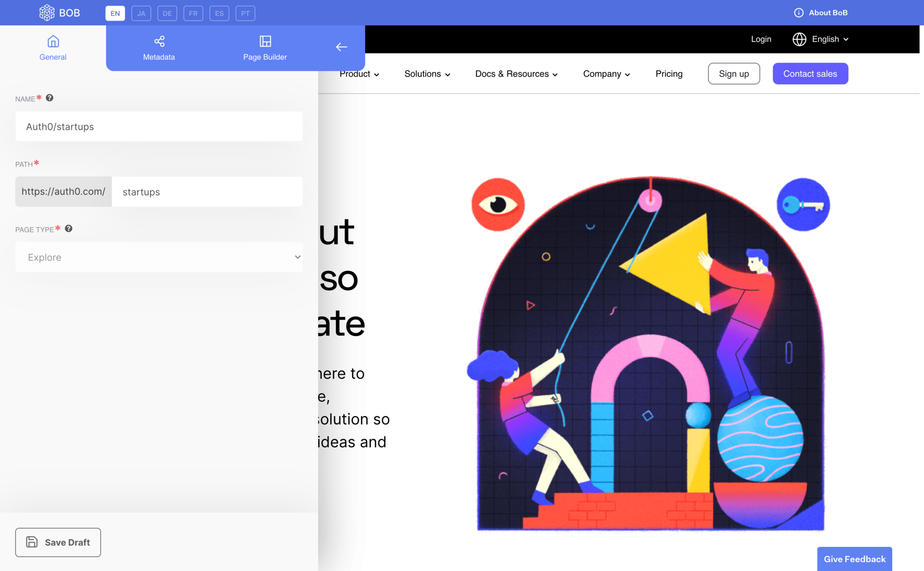Switch editor language to DE
This screenshot has height=571, width=924.
(x=167, y=13)
